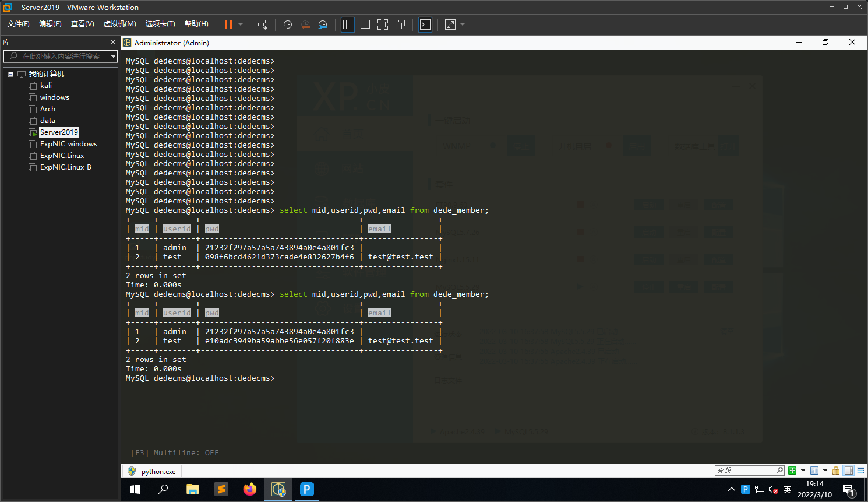
Task: Open the snapshot manager
Action: coord(323,24)
